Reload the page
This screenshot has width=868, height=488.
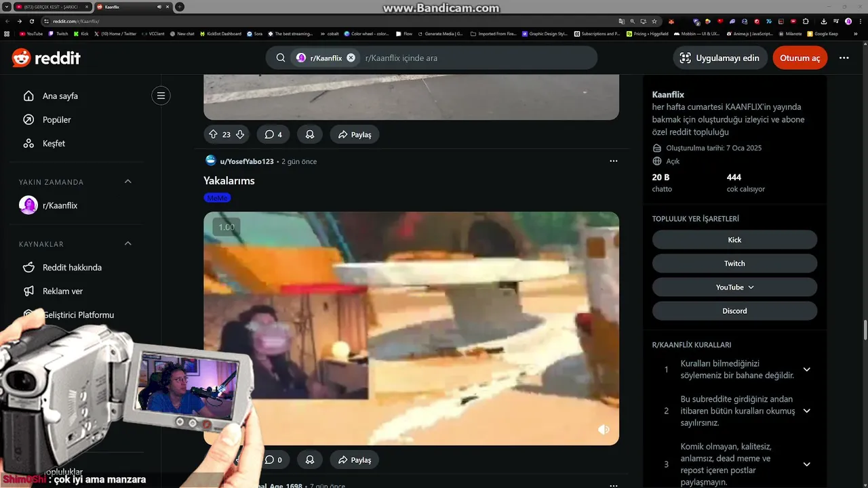click(x=32, y=21)
